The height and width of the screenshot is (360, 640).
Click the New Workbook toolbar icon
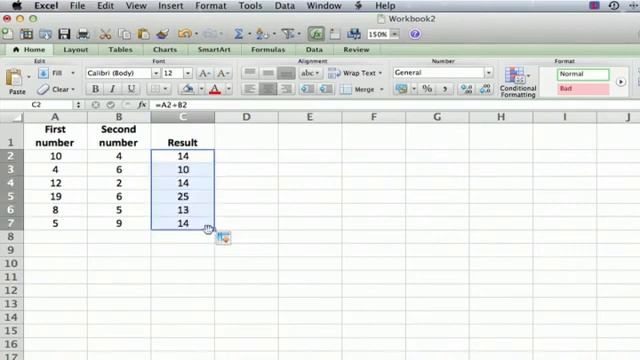coord(7,34)
